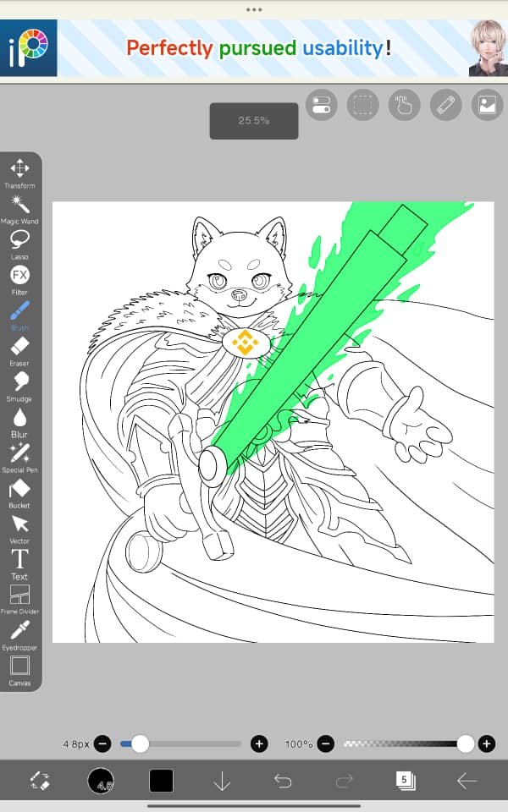This screenshot has width=508, height=812.
Task: Open the layers panel showing 5
Action: 406,781
